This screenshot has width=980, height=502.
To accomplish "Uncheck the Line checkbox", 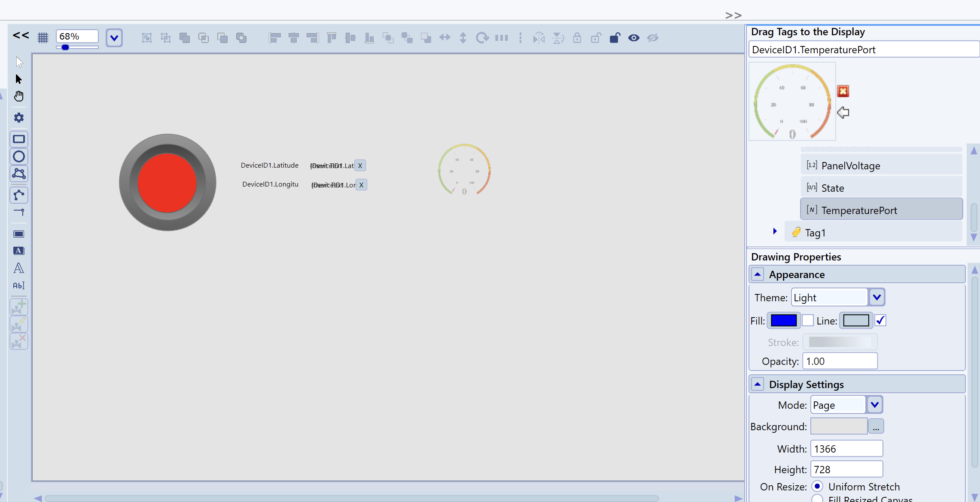I will (880, 321).
